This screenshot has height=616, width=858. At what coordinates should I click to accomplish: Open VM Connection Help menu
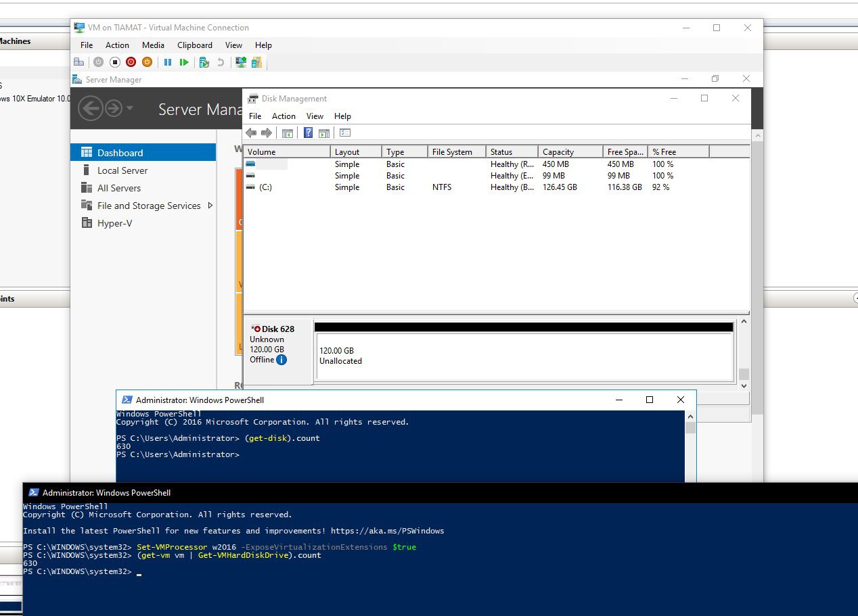263,45
